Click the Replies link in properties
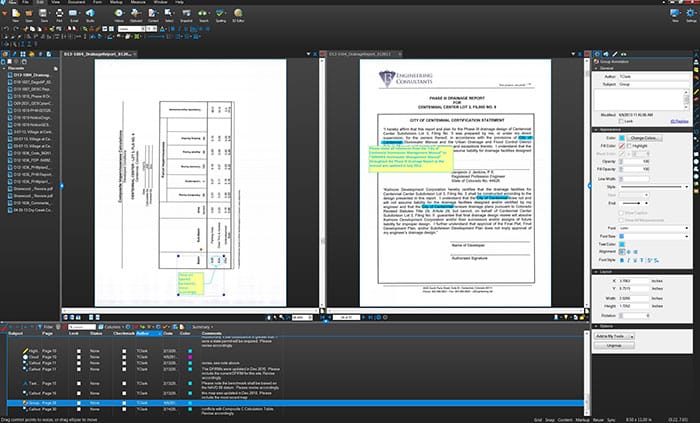The width and height of the screenshot is (700, 423). pyautogui.click(x=679, y=121)
